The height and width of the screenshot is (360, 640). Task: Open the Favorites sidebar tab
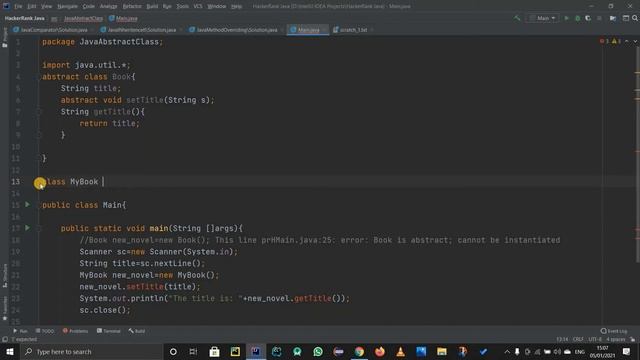[x=5, y=308]
